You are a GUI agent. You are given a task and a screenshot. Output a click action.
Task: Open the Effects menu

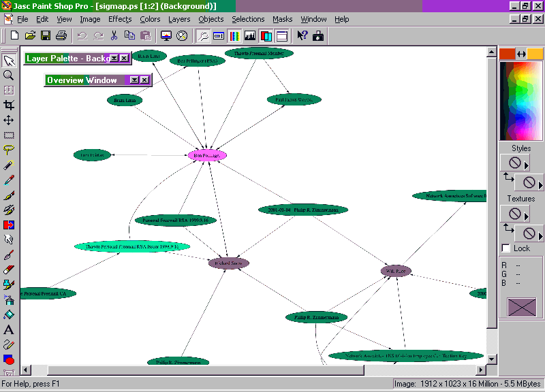[120, 19]
